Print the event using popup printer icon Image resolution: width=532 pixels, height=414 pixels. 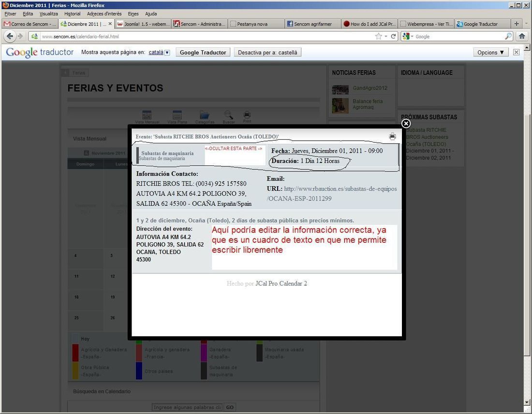(393, 136)
